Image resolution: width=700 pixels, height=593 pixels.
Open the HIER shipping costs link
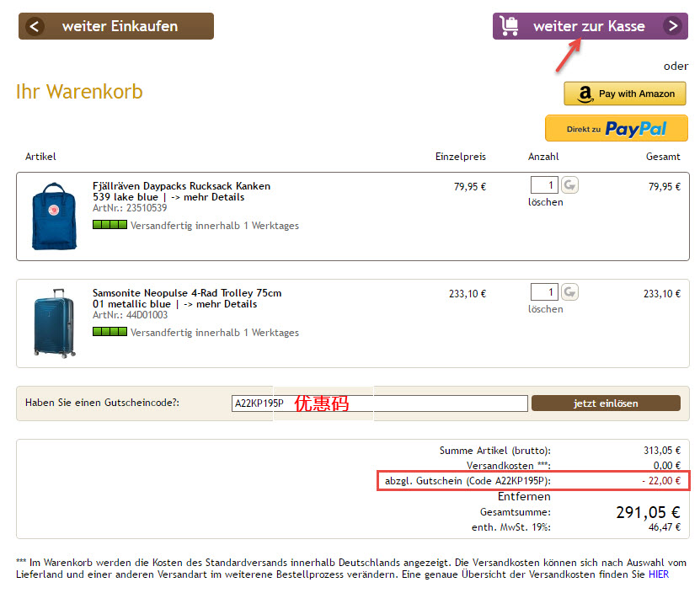click(658, 574)
